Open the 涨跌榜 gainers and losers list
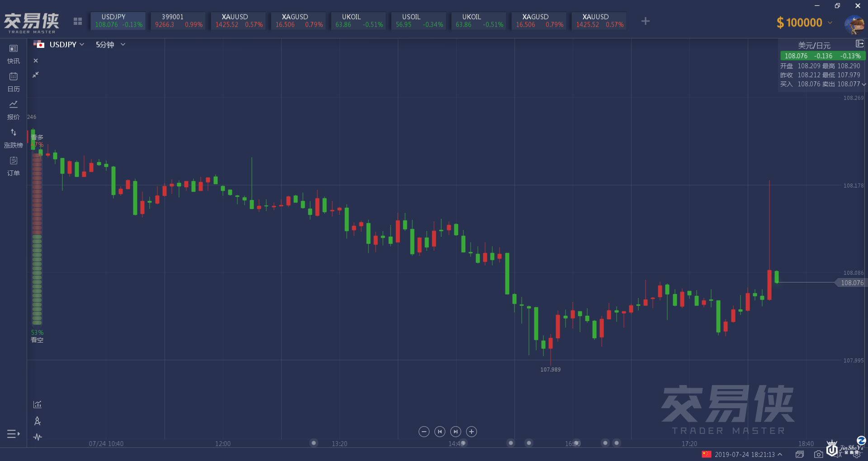 [x=14, y=138]
